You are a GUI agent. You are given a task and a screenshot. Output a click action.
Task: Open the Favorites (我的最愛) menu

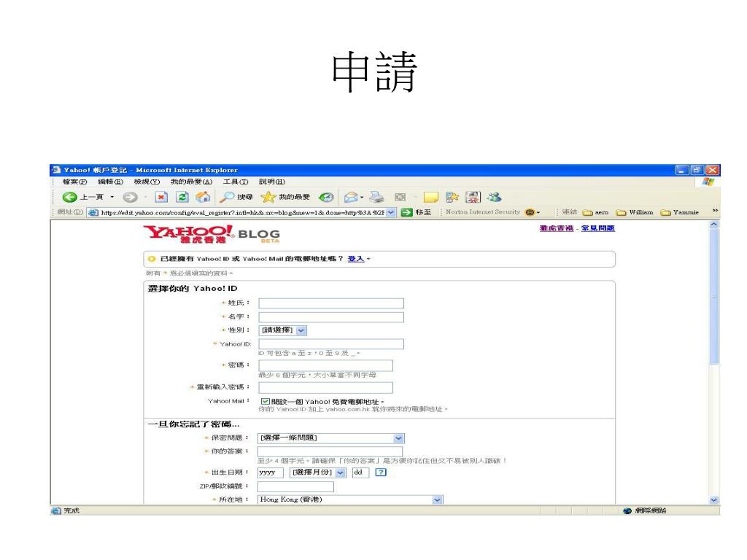(x=192, y=182)
